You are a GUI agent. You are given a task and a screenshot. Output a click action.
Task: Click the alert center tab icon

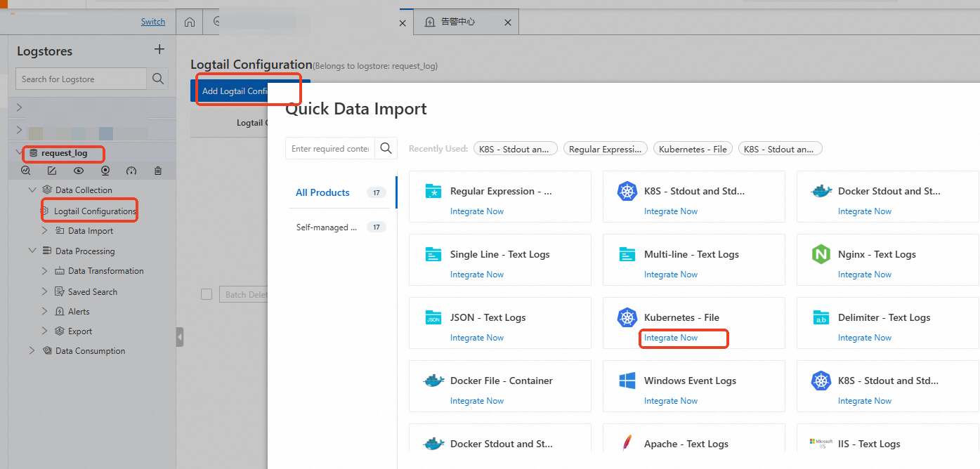click(430, 22)
